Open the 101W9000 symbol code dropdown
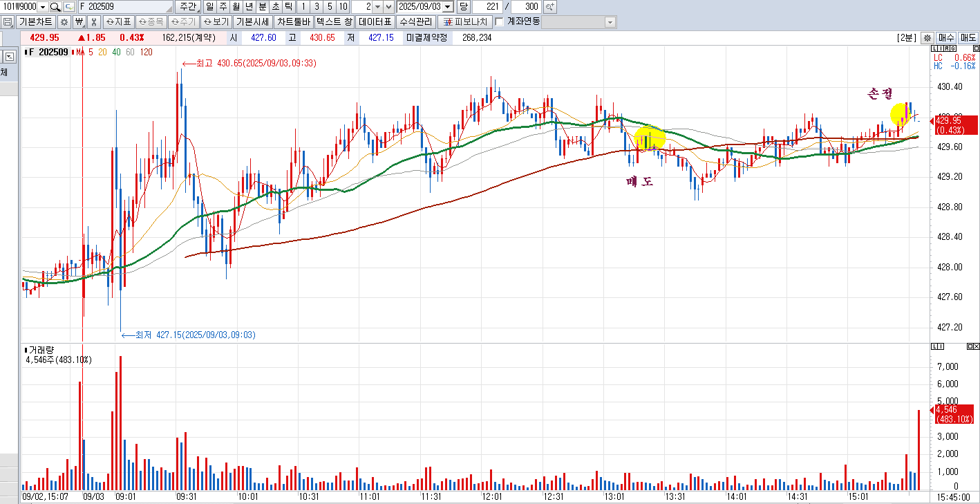Image resolution: width=980 pixels, height=504 pixels. [x=43, y=7]
